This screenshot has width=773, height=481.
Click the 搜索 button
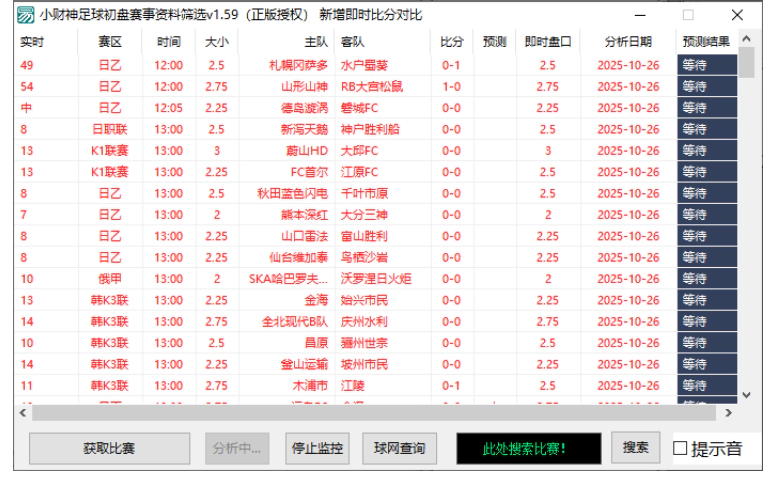pyautogui.click(x=636, y=448)
